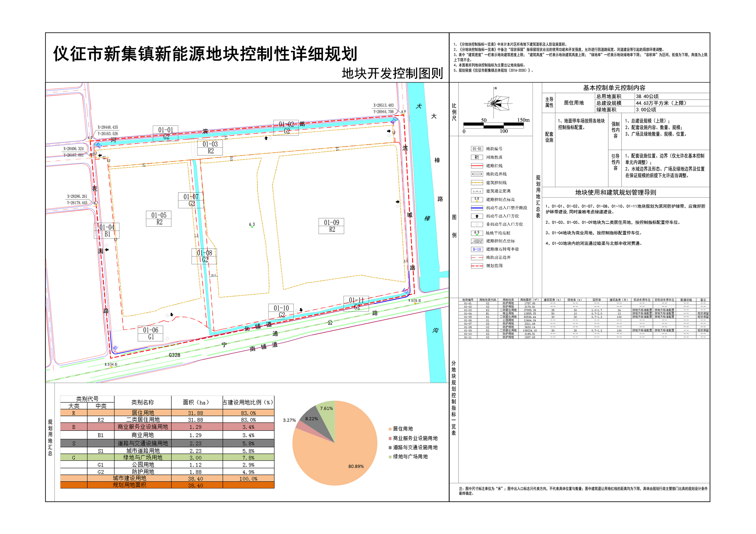Click the G328 road label on the map
The width and height of the screenshot is (756, 534).
pos(175,355)
